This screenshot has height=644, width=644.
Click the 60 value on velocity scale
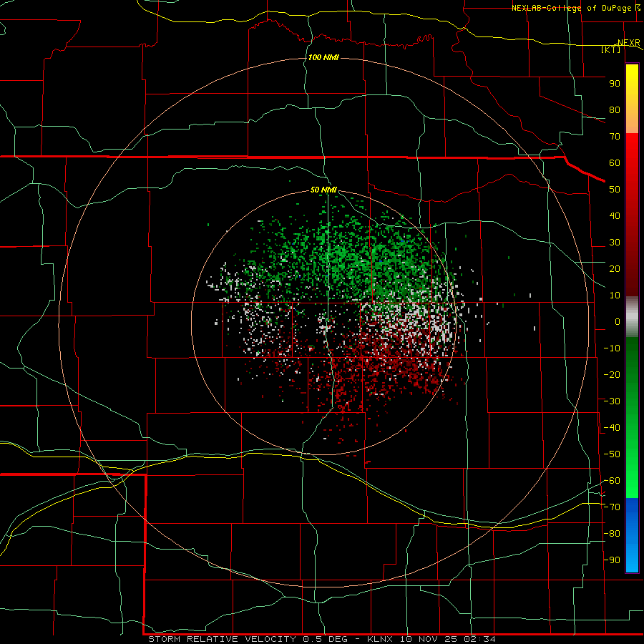[x=615, y=163]
